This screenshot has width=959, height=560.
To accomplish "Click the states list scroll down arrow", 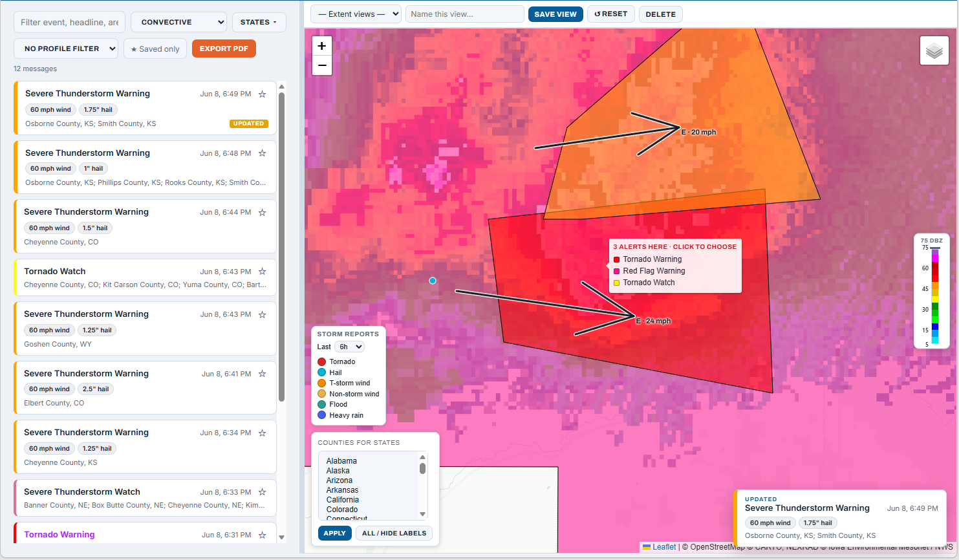I will point(423,515).
